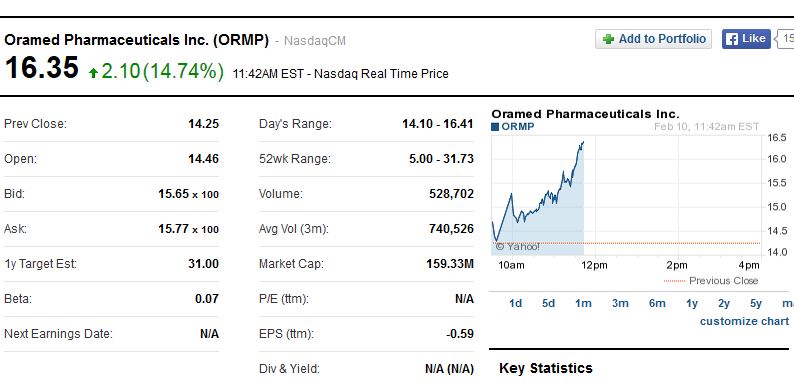Click the Add to Portfolio button

[x=653, y=39]
